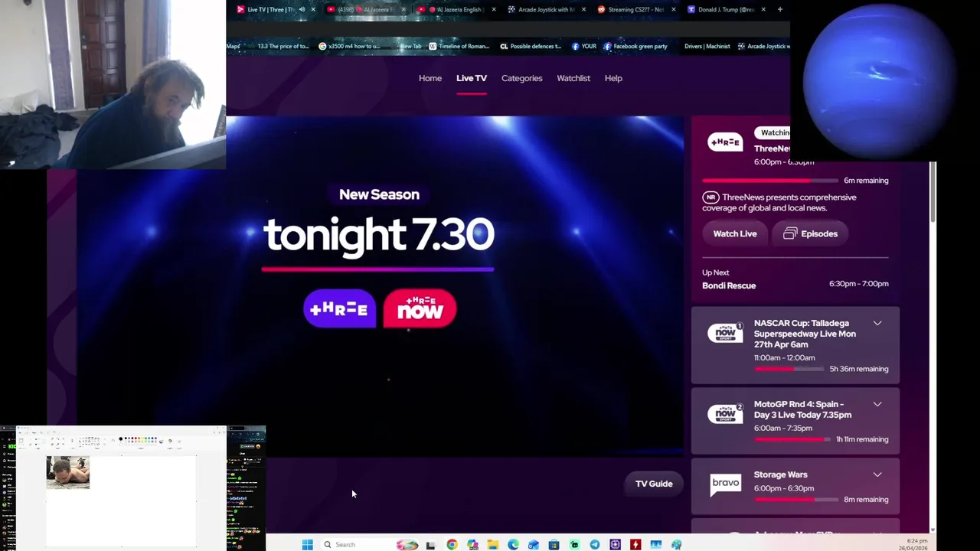Expand the MotoGP Rnd 4 Spain listing

(x=877, y=405)
